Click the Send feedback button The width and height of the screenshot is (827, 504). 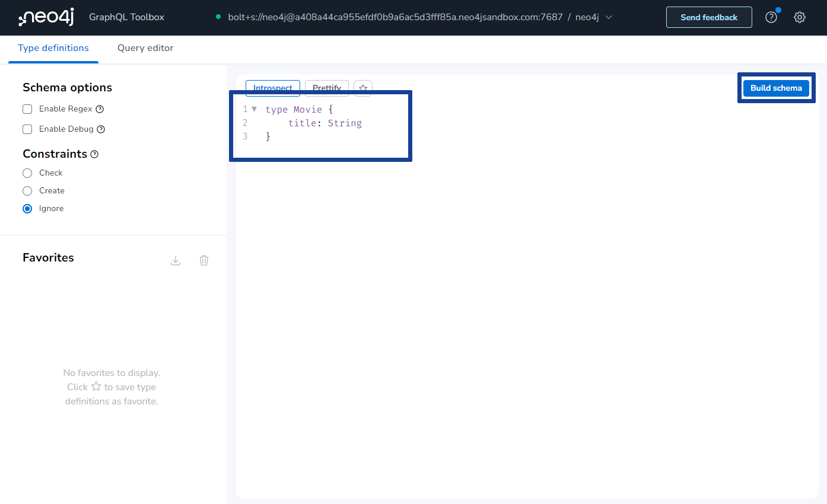tap(709, 17)
